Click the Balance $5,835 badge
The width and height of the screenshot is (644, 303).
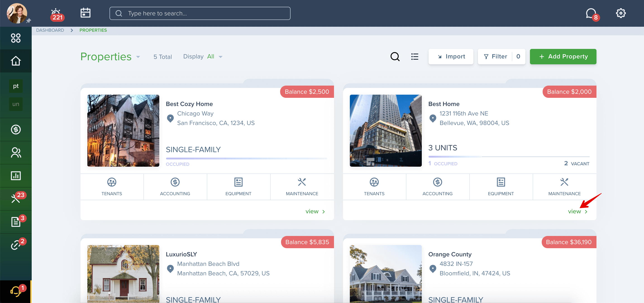308,242
